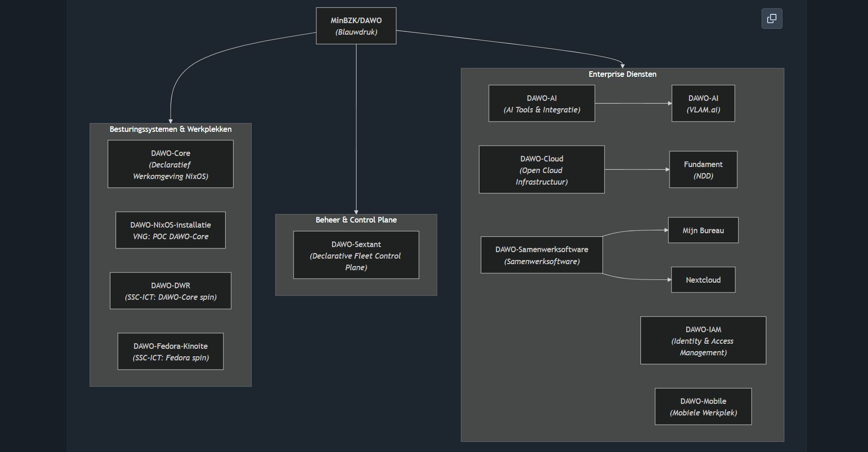The width and height of the screenshot is (868, 452).
Task: Click the DAWO-AI VLAM.ai node
Action: (x=703, y=104)
